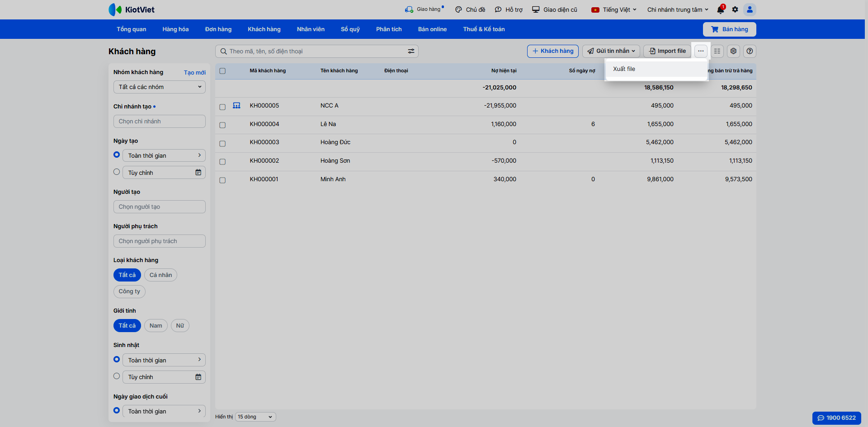Select Ngày tạo Tùy chỉnh radio
The image size is (868, 427).
[117, 172]
